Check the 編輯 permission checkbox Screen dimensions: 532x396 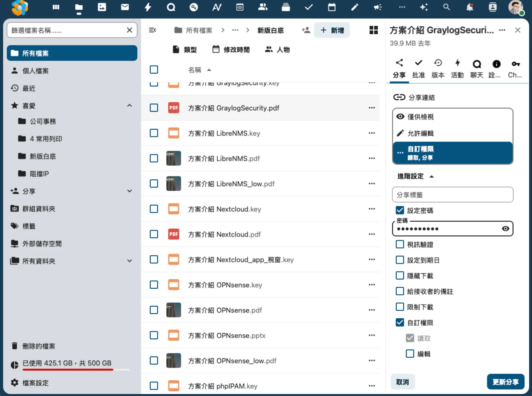(410, 354)
